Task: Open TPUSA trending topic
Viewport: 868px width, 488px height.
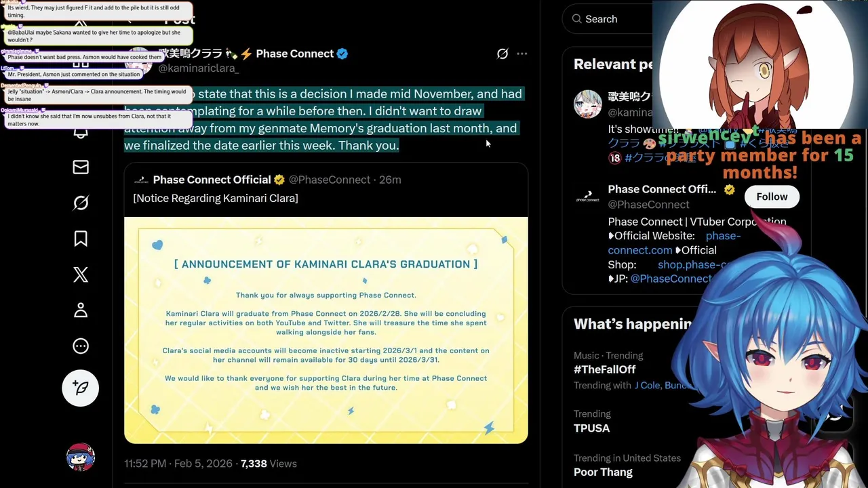Action: pos(591,428)
